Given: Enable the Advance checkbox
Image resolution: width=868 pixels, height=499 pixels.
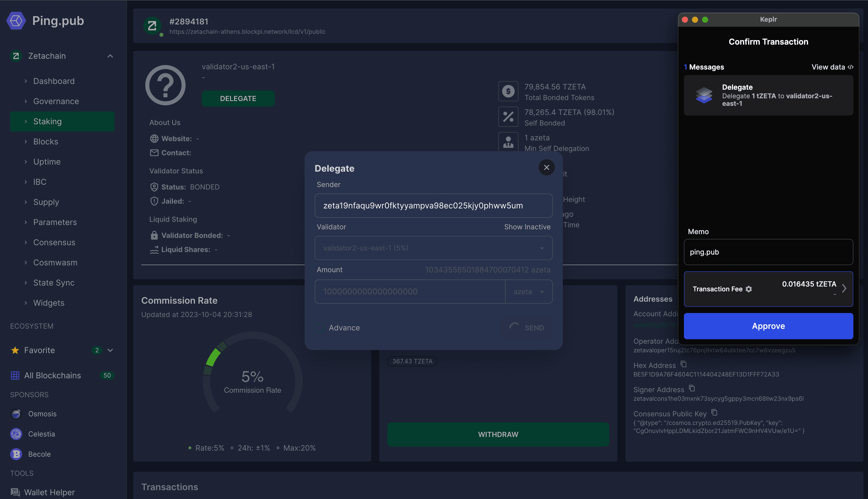Looking at the screenshot, I should click(320, 328).
